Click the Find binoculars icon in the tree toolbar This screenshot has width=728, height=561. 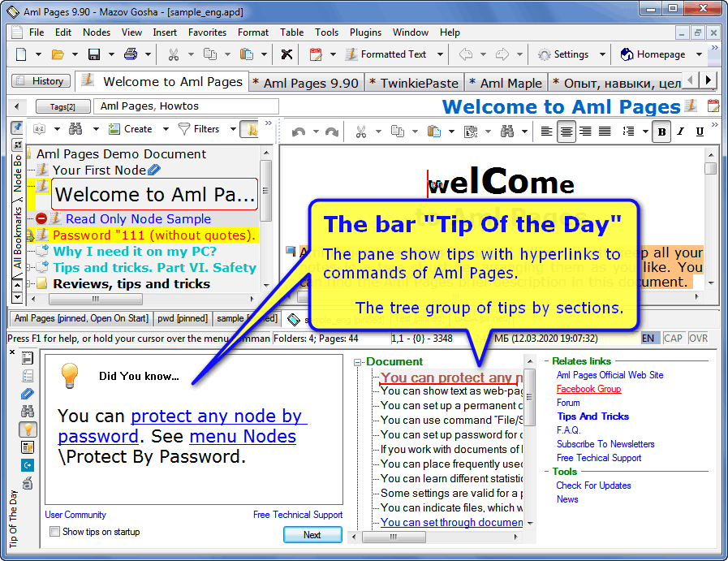point(75,129)
